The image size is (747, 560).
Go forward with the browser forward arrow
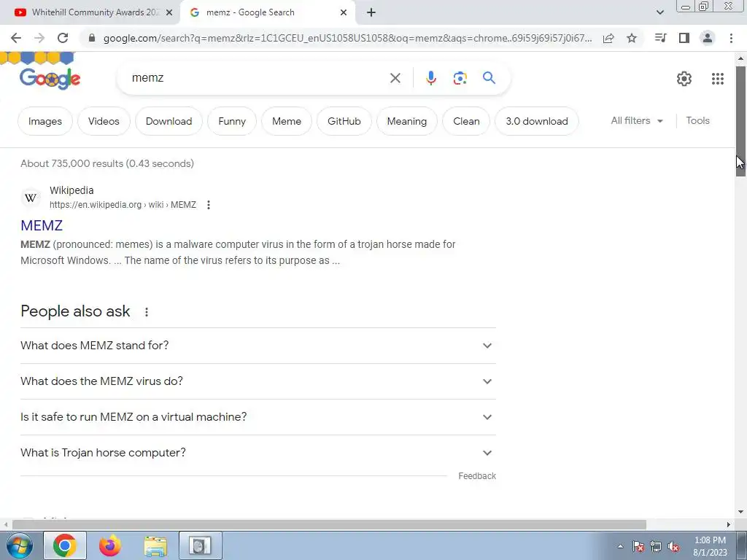[x=39, y=38]
